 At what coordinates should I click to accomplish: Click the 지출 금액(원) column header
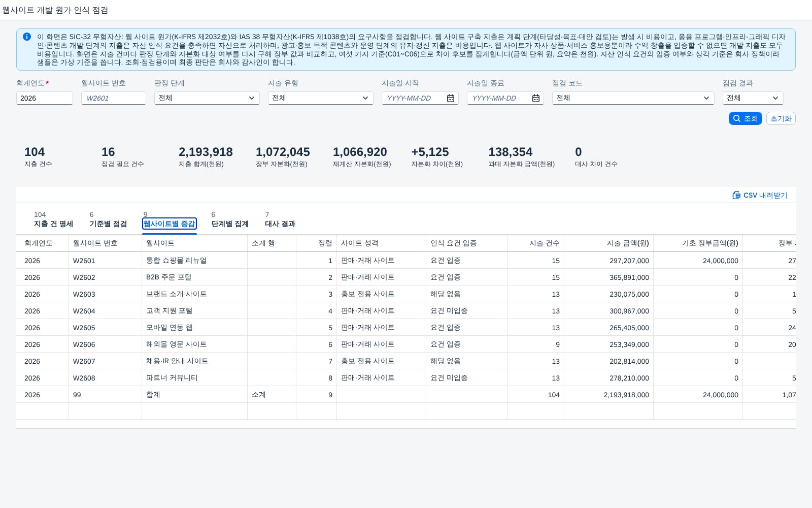point(608,243)
